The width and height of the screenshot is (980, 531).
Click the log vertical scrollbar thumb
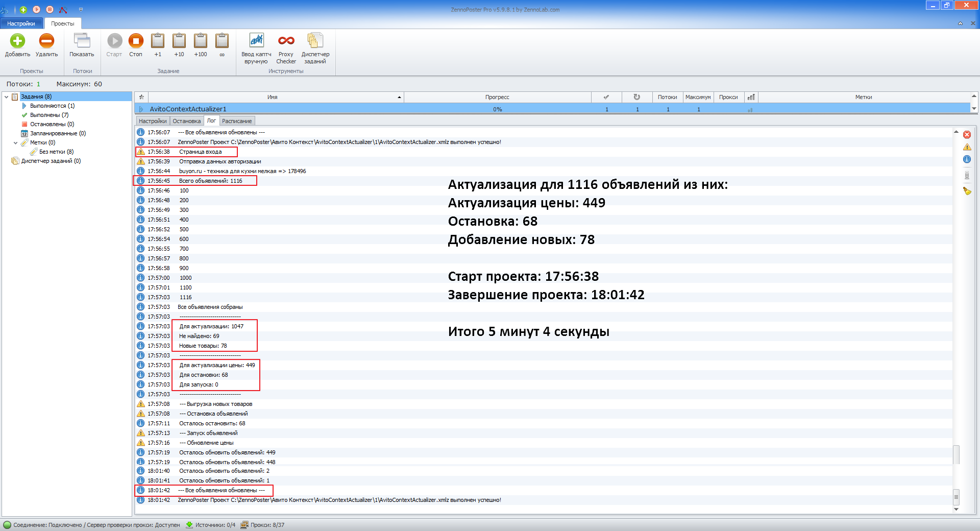956,454
